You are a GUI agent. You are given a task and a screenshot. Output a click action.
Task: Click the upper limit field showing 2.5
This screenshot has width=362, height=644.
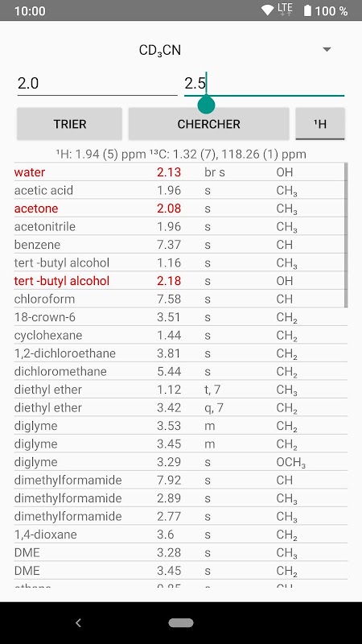coord(265,84)
